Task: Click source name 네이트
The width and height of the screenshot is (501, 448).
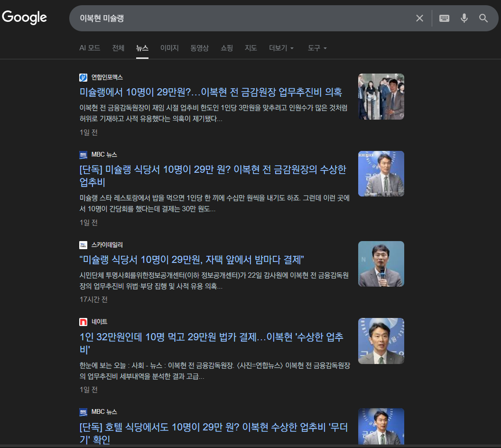Action: point(99,322)
